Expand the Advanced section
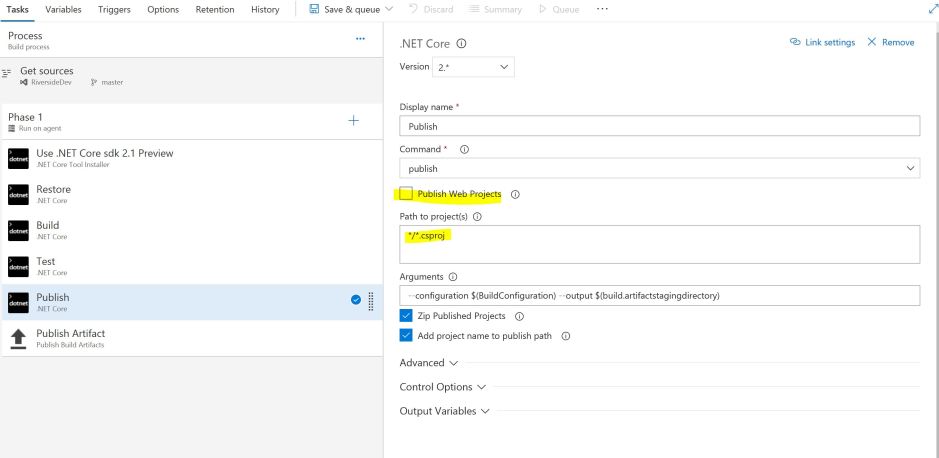This screenshot has width=939, height=458. (429, 363)
